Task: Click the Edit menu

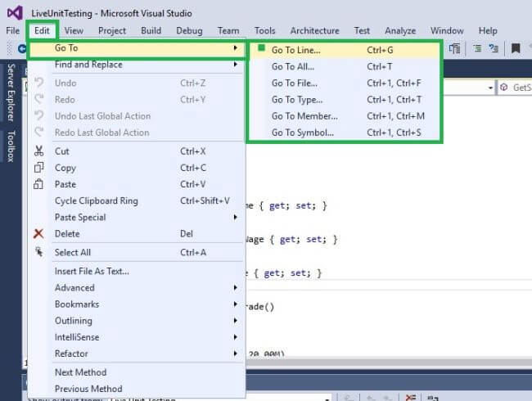Action: point(42,30)
